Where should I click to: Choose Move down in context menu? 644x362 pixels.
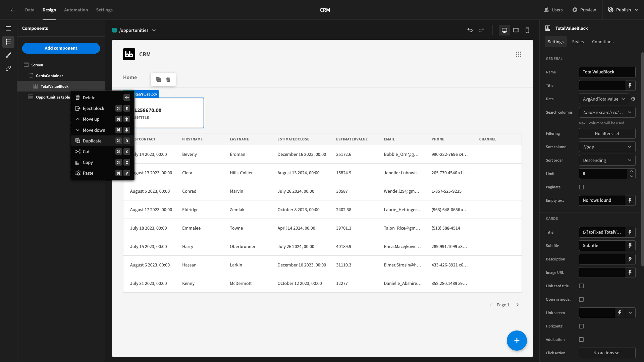103,130
